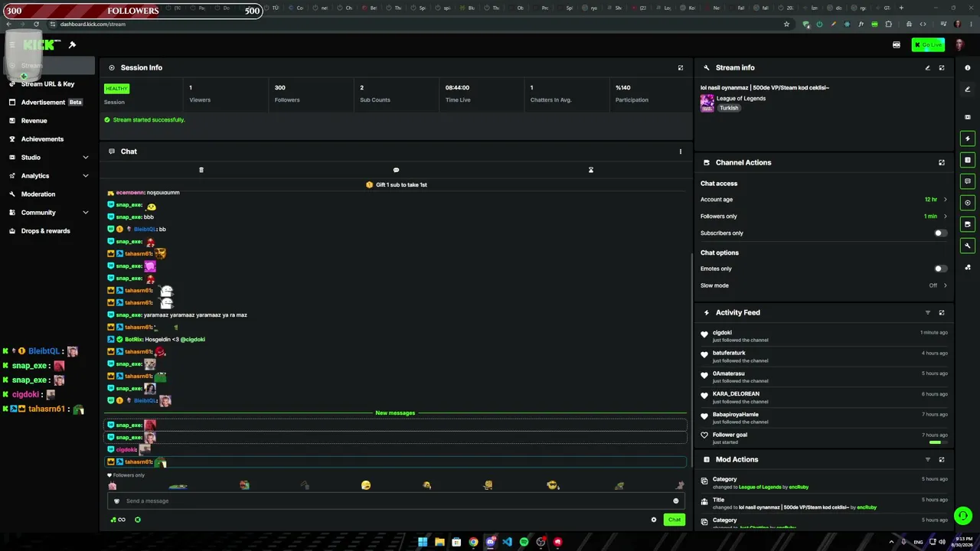Click the League of Legends category thumbnail

(x=707, y=102)
